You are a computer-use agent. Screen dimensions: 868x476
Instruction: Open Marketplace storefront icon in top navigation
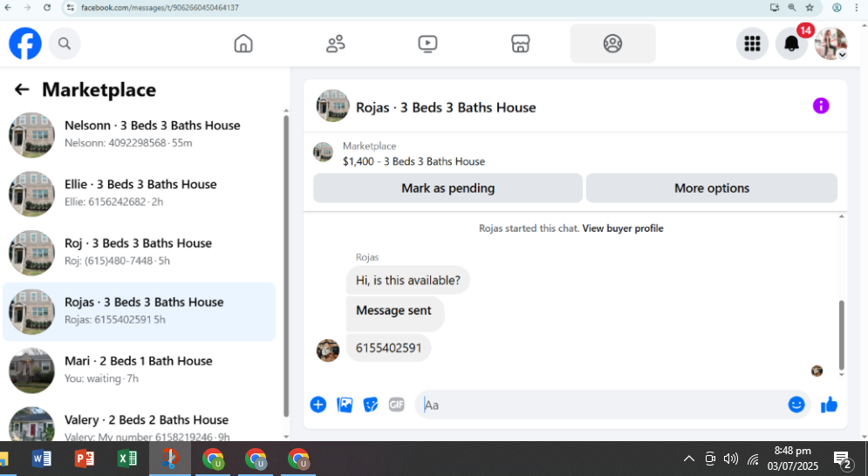[x=520, y=44]
